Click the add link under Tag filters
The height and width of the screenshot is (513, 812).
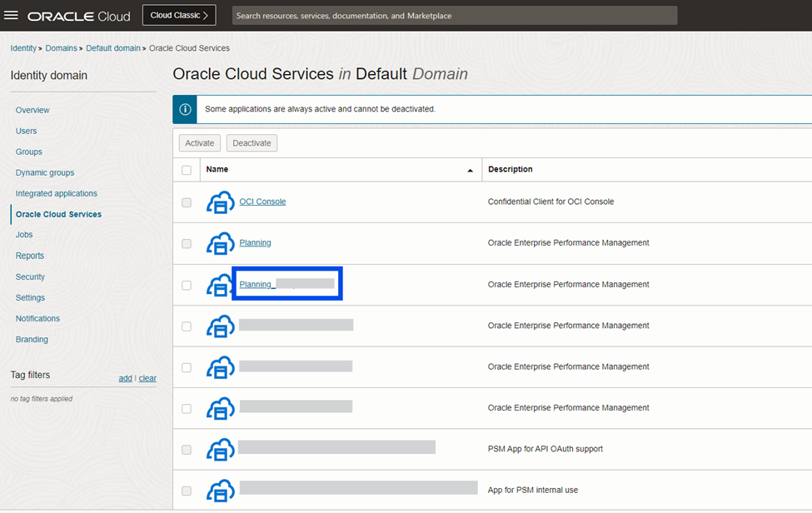point(125,378)
